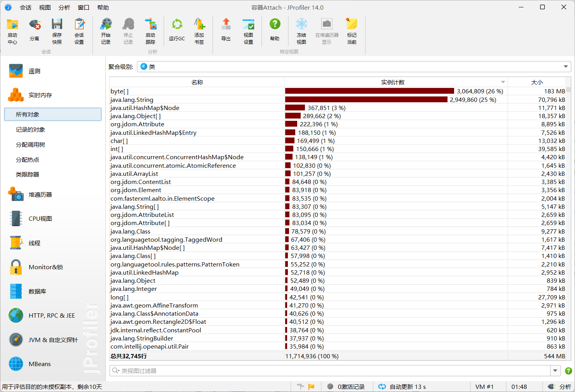Save a snapshot with 保存快照
Viewport: 575px width, 392px height.
[x=57, y=31]
